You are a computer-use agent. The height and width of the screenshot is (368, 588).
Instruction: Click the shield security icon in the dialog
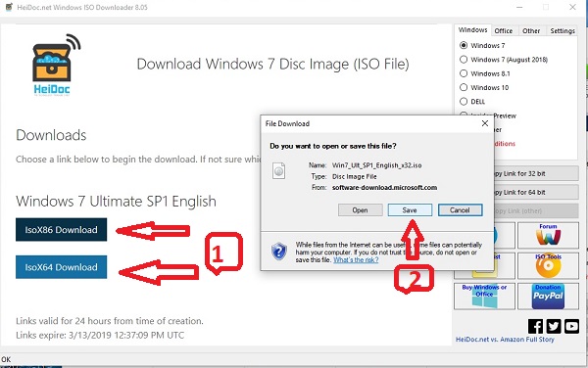[279, 252]
